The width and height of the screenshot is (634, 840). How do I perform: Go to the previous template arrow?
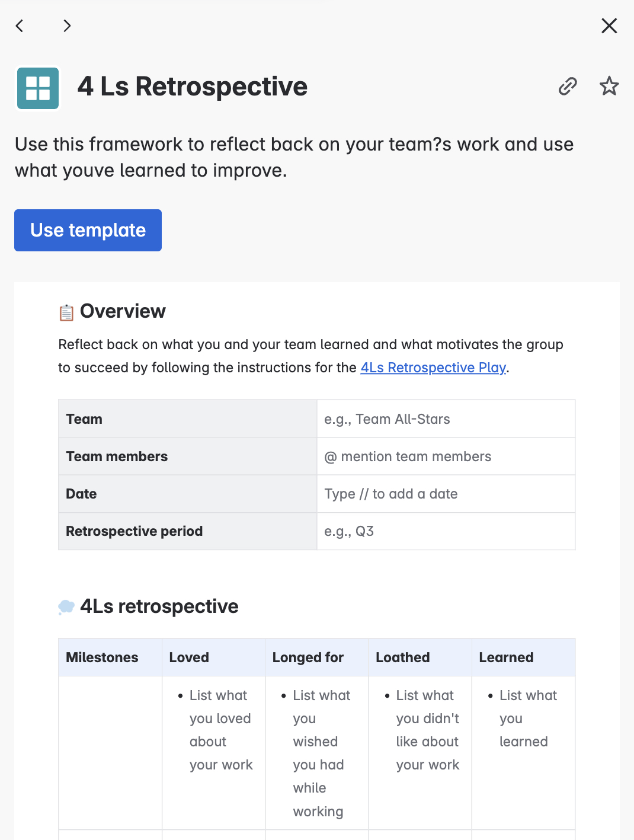pos(20,25)
